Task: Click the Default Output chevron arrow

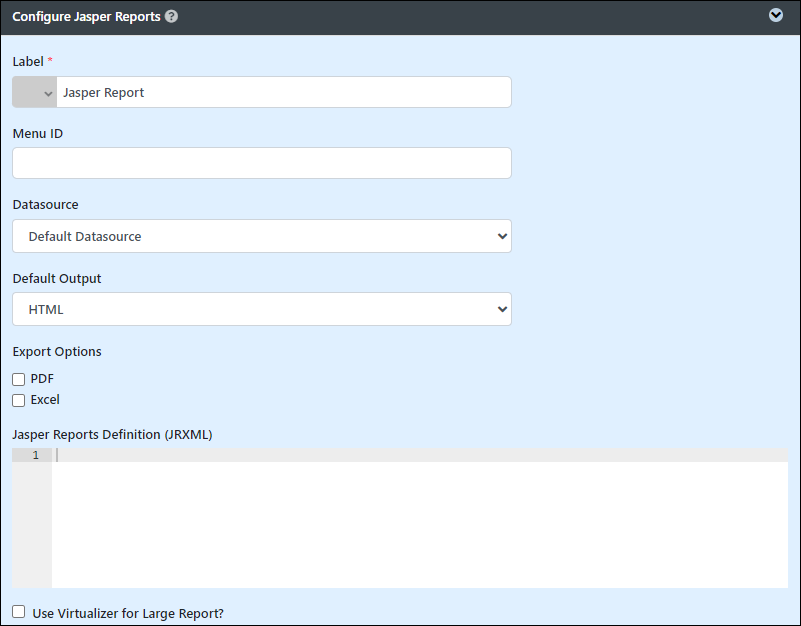Action: click(502, 309)
